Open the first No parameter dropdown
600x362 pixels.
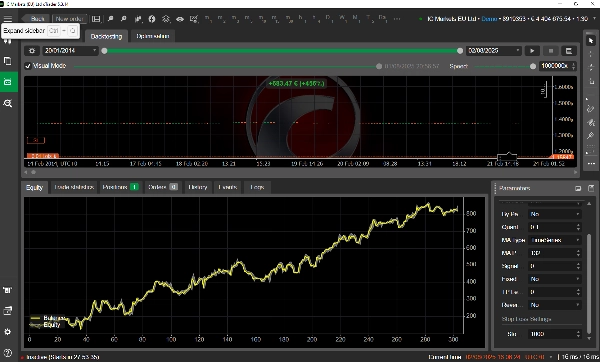point(555,214)
